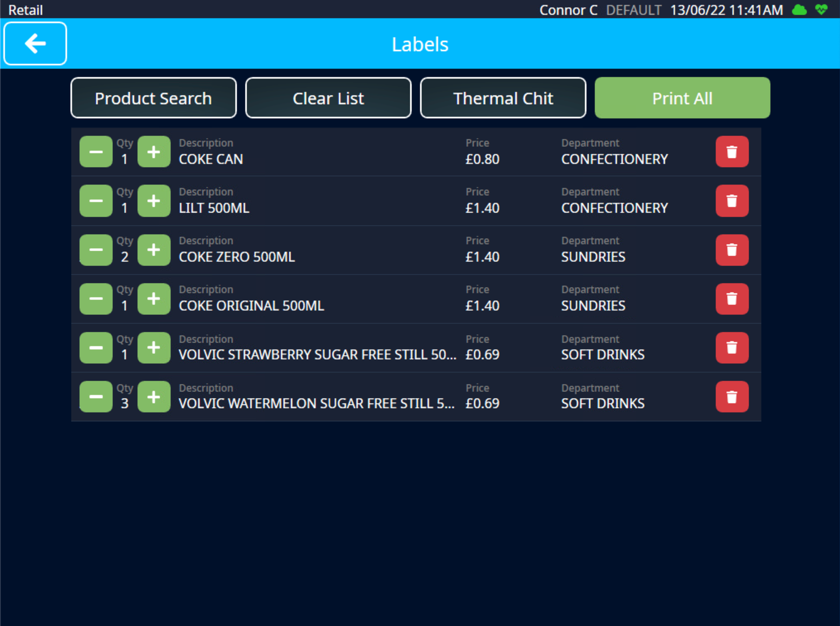Increase quantity for COKE CAN

(x=154, y=152)
